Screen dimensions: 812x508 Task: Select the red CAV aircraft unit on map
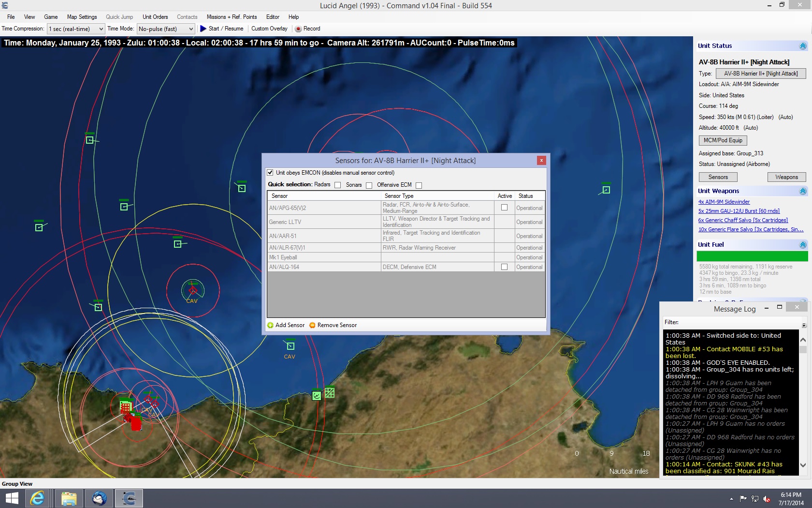tap(193, 290)
